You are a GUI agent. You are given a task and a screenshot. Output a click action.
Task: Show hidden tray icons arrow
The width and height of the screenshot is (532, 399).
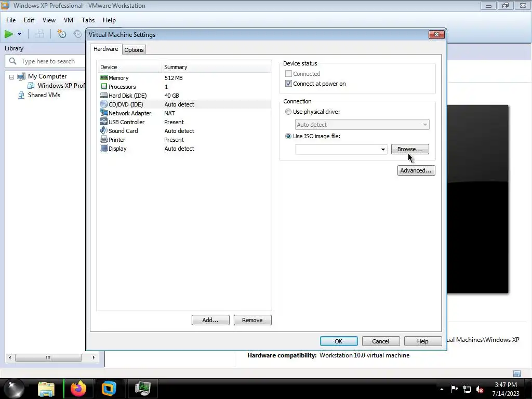pos(442,389)
